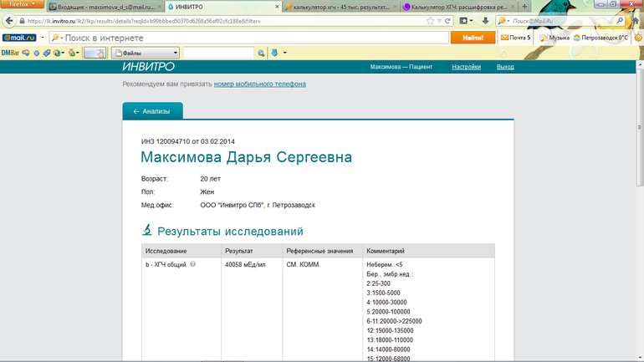Open a new browser tab
Viewport: 644px width, 362px height.
tap(524, 7)
